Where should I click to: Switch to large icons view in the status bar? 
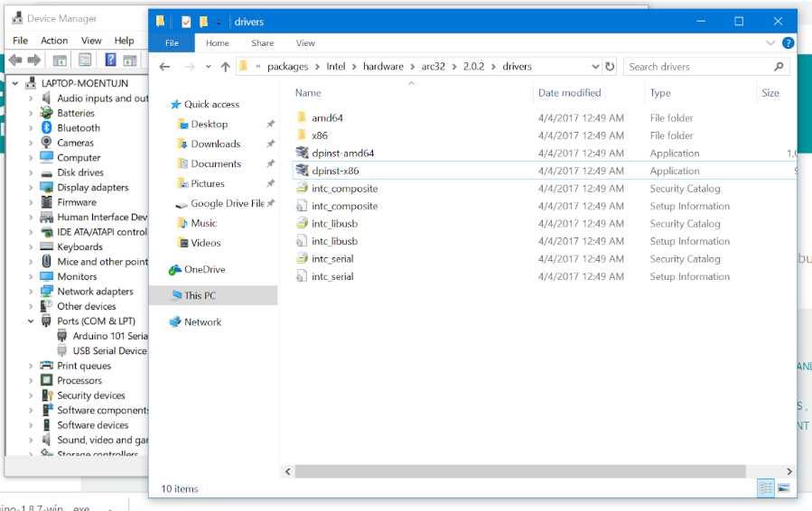tap(784, 488)
